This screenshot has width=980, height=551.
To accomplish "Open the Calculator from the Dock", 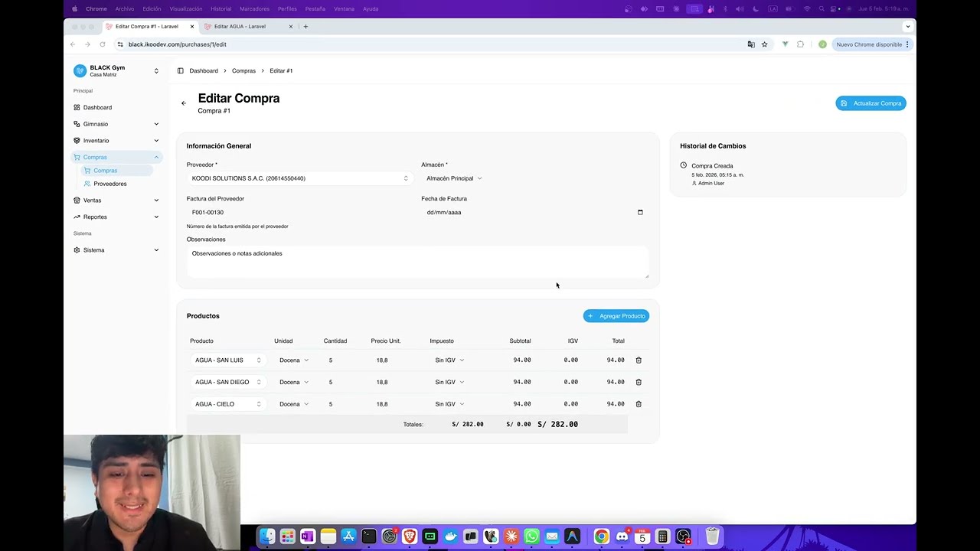I will (x=663, y=536).
